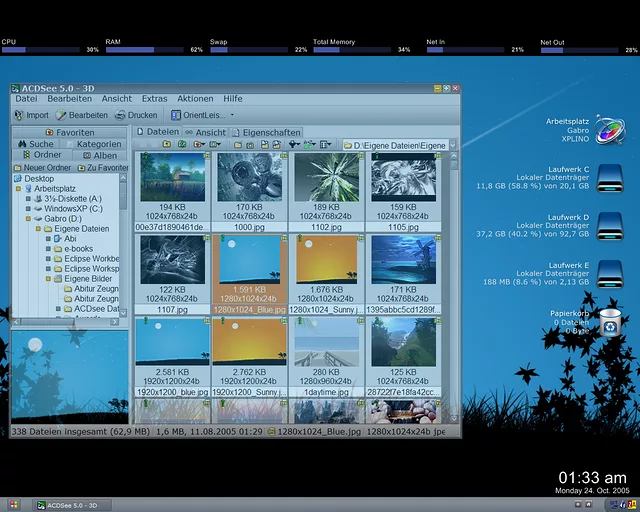Switch to the Eigenschaften tab
The width and height of the screenshot is (640, 512).
pyautogui.click(x=266, y=132)
